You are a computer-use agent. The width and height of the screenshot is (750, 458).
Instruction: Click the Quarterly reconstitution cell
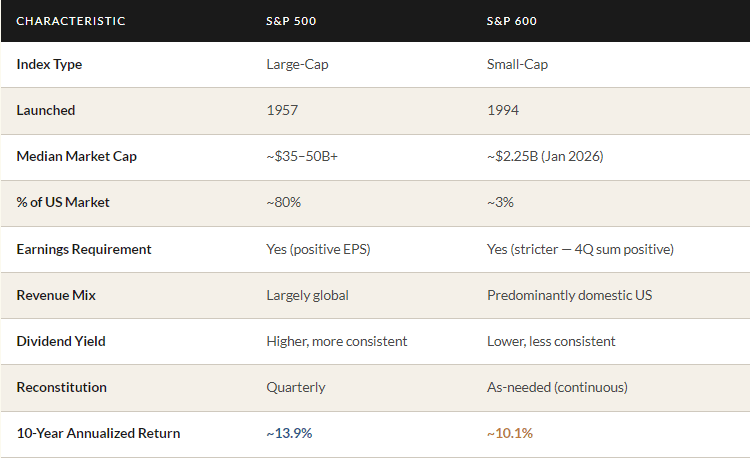coord(296,387)
